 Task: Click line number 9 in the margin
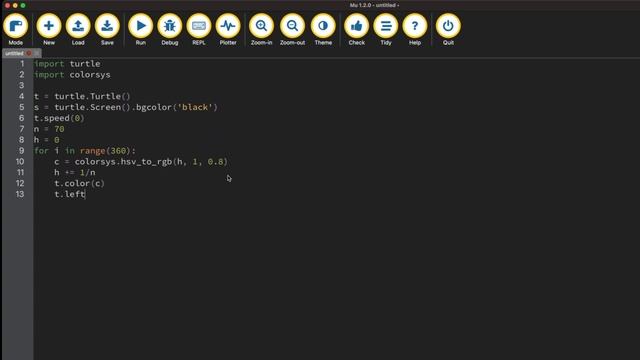pos(22,151)
